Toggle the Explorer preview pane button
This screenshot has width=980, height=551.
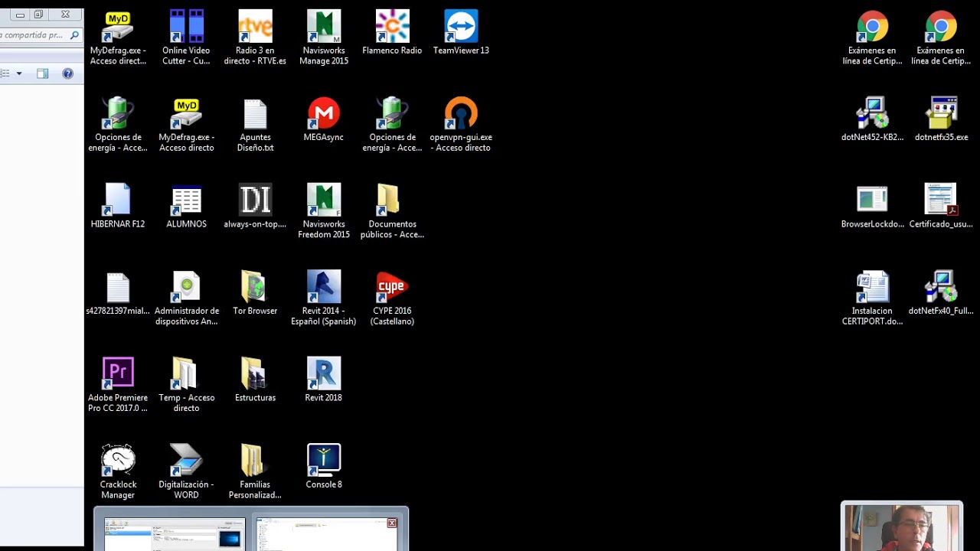tap(43, 73)
